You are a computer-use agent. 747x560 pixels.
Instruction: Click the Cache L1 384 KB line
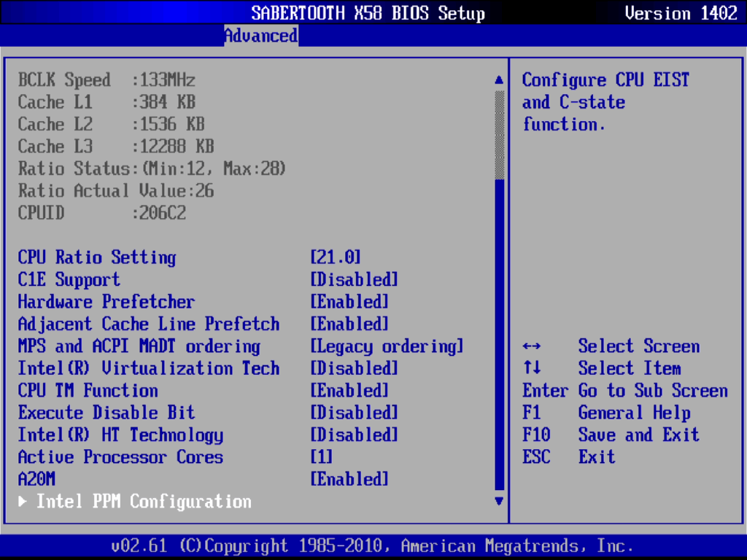coord(107,102)
